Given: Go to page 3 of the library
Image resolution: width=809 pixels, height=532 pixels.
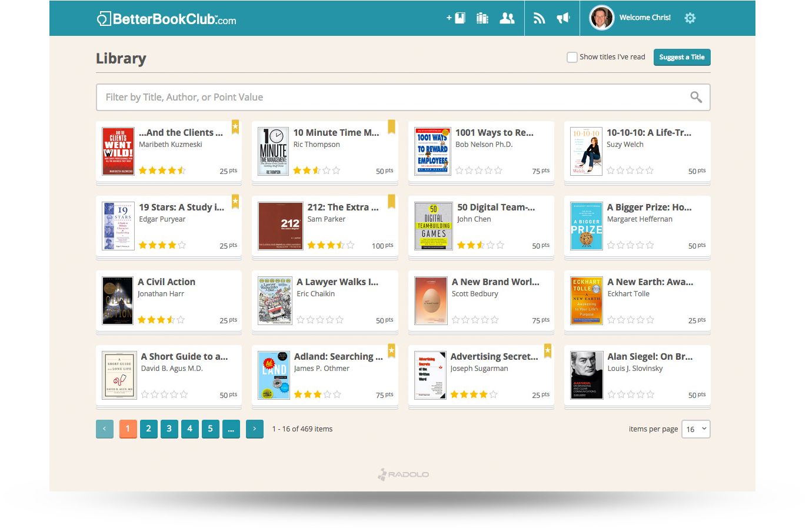Looking at the screenshot, I should tap(169, 429).
